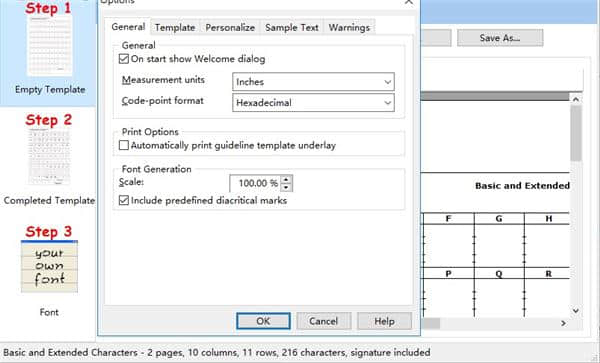Viewport: 600px width, 363px height.
Task: Go to the Warnings tab
Action: click(349, 28)
